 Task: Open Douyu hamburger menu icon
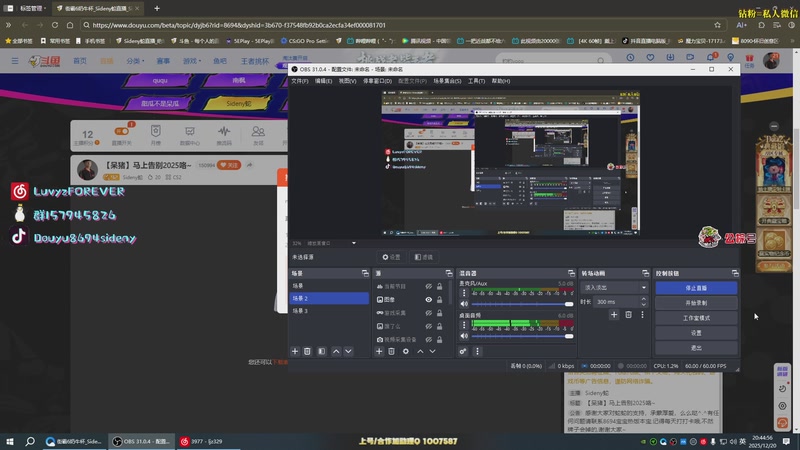[x=15, y=61]
